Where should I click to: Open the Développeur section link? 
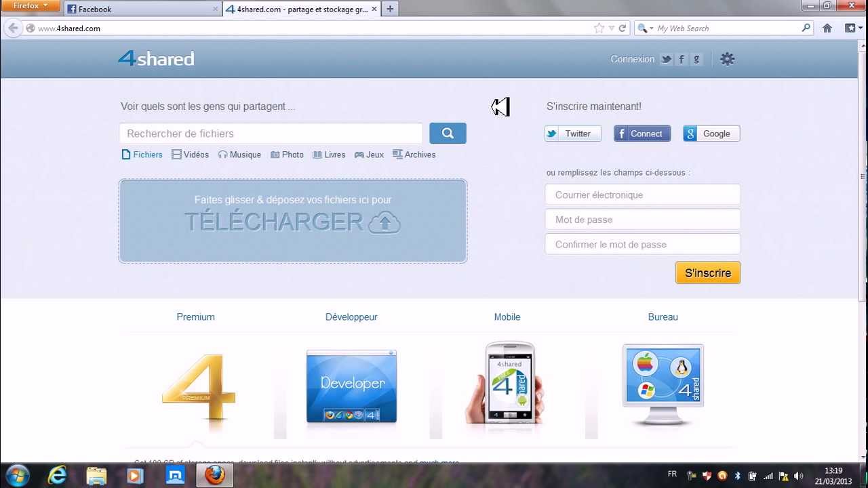(351, 317)
